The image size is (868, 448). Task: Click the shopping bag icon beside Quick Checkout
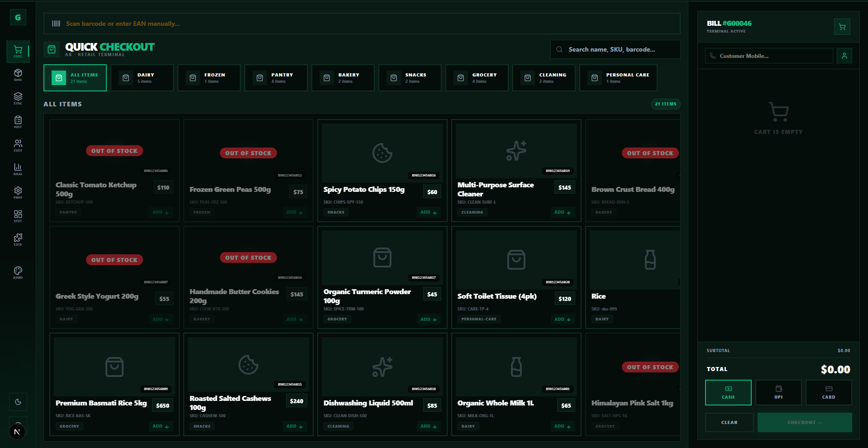pyautogui.click(x=52, y=49)
